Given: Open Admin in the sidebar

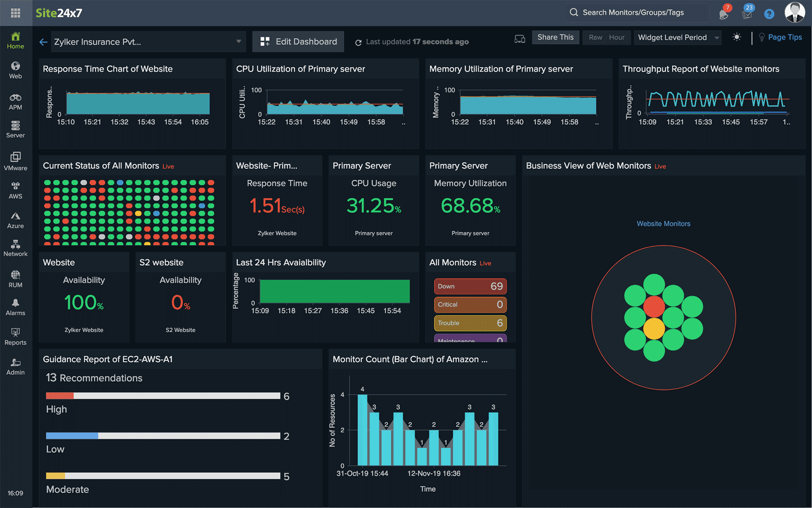Looking at the screenshot, I should [15, 367].
